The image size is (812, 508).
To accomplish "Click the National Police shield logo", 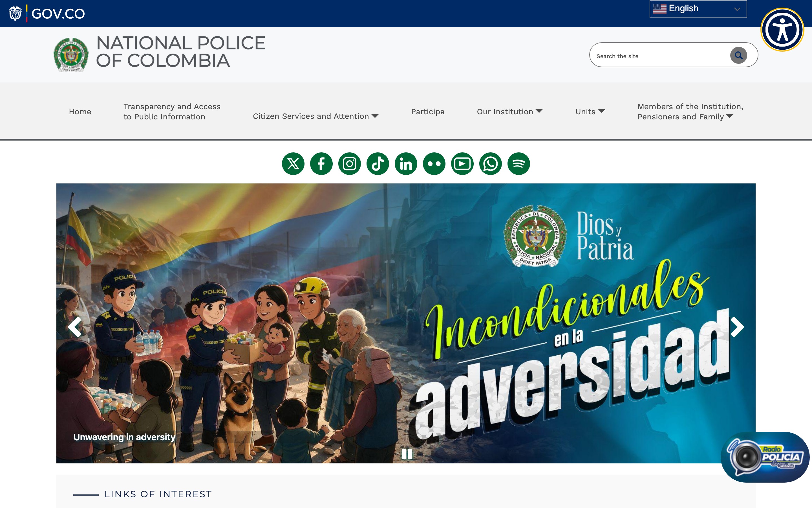I will 71,55.
